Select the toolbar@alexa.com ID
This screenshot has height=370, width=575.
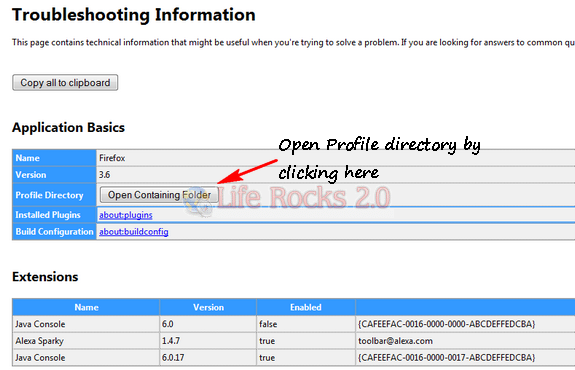click(x=395, y=341)
